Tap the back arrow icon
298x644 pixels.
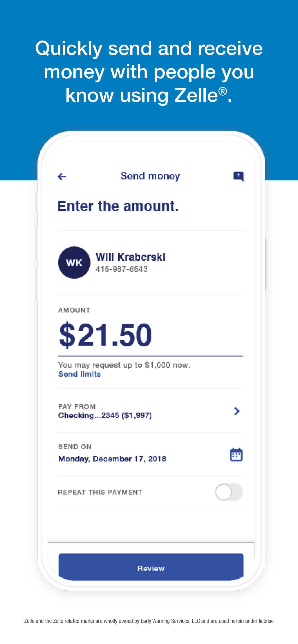62,177
